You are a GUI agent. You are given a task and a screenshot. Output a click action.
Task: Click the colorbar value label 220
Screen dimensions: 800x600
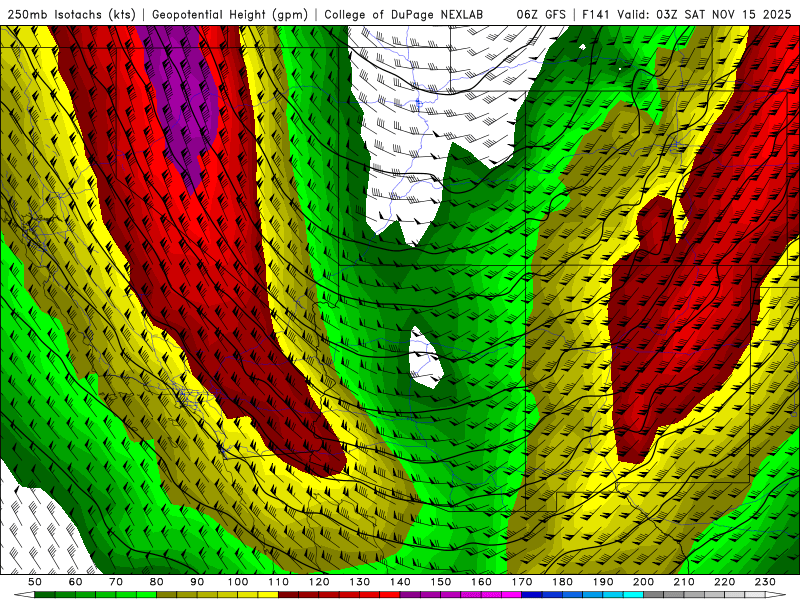point(724,582)
